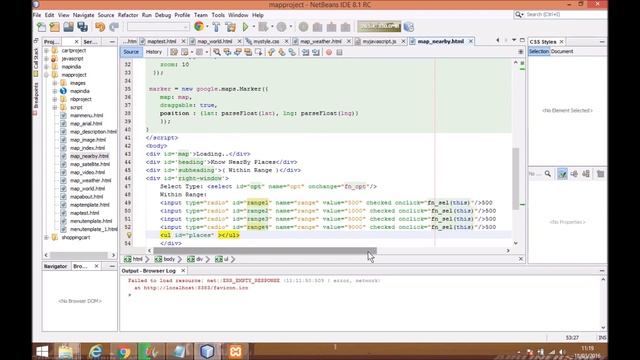Click the Find Previous Occurrence icon
Screen dimensions: 640x360
227,52
